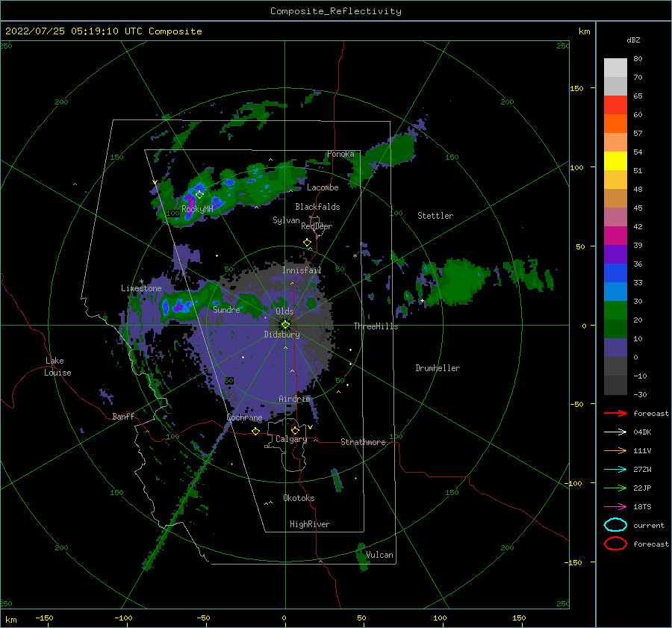Select the Banff label
This screenshot has height=628, width=672.
pyautogui.click(x=123, y=416)
